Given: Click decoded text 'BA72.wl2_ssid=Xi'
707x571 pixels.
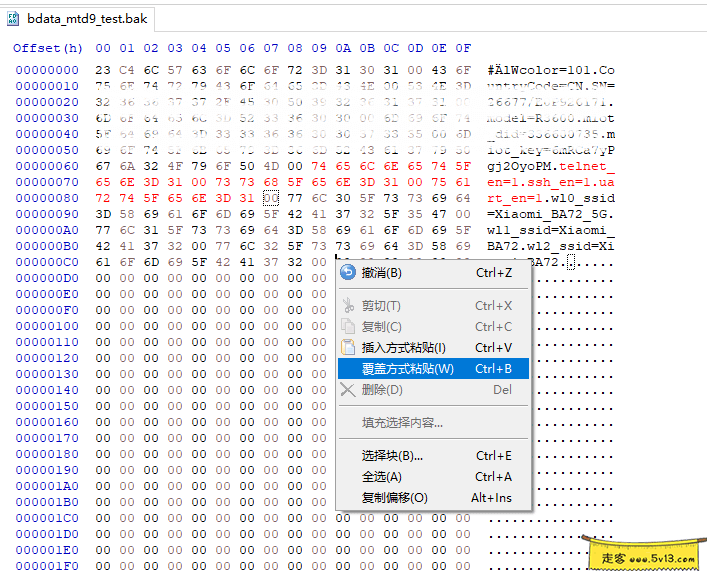Looking at the screenshot, I should click(x=551, y=246).
